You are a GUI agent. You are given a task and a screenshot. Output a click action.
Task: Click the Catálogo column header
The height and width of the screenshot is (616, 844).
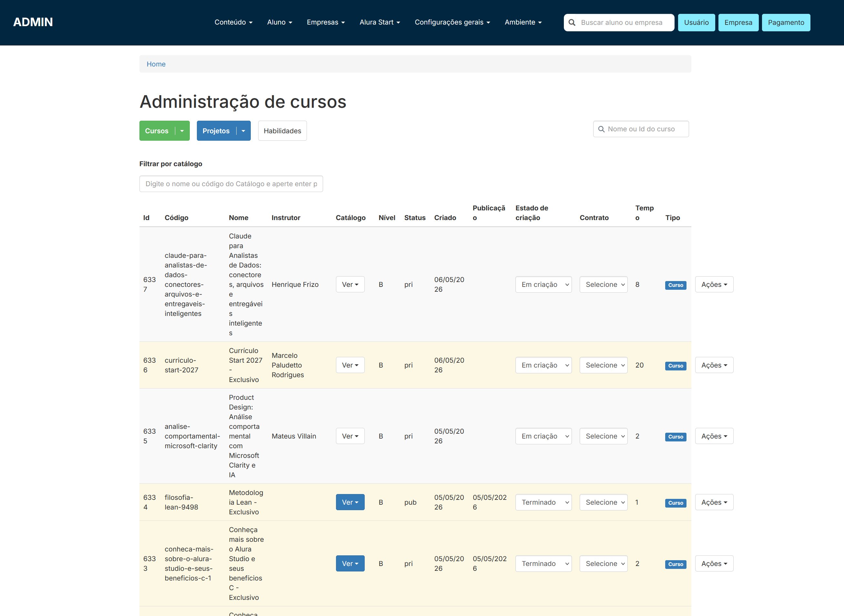tap(351, 218)
